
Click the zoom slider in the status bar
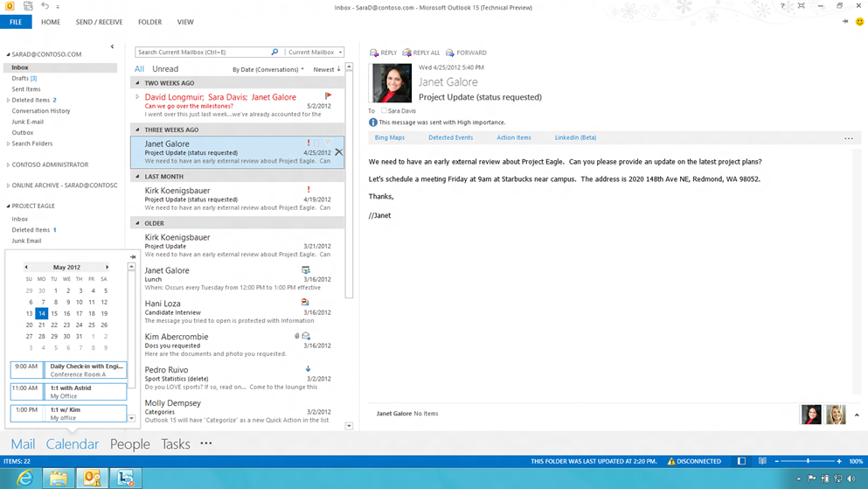[x=808, y=461]
